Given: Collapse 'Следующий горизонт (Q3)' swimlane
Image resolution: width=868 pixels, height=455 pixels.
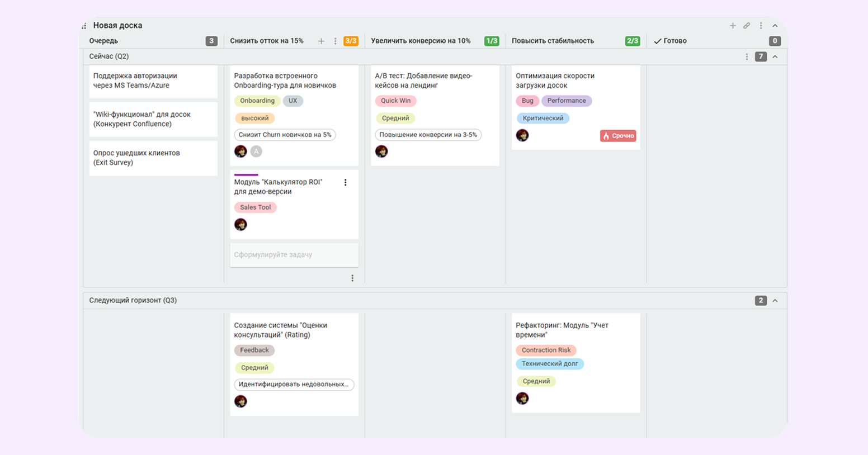Looking at the screenshot, I should (x=775, y=301).
